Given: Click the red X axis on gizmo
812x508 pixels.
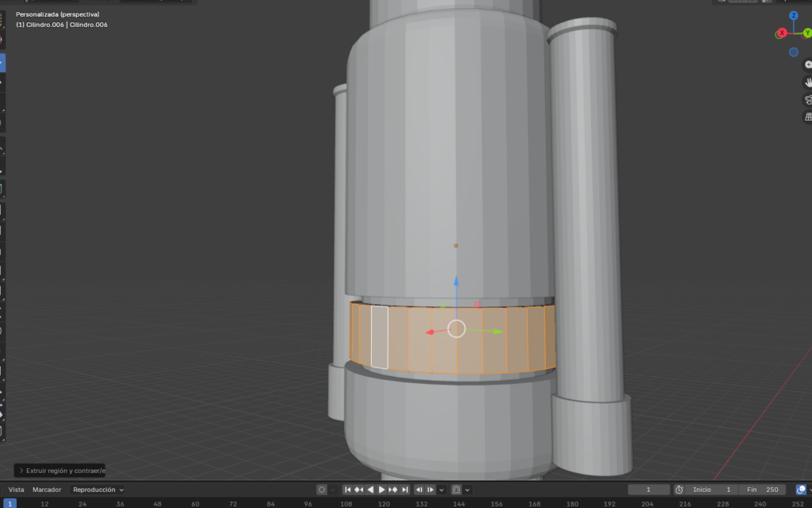Looking at the screenshot, I should 782,33.
